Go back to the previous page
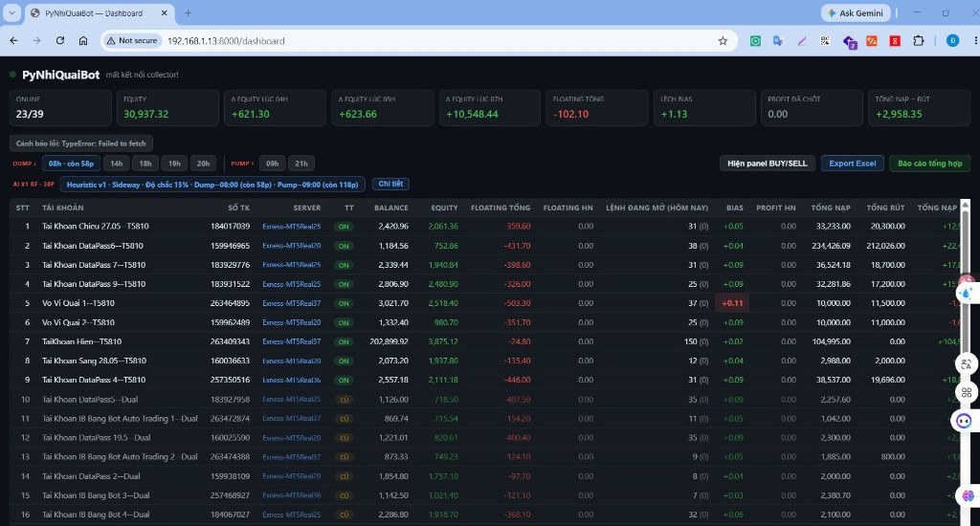The width and height of the screenshot is (980, 526). 13,40
